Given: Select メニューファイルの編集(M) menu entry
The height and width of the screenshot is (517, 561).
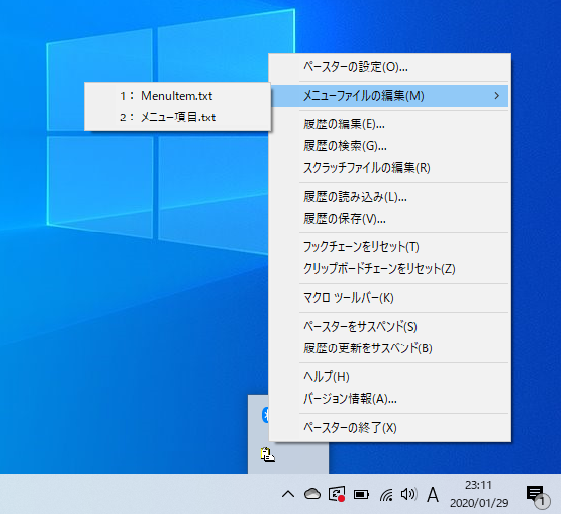Looking at the screenshot, I should click(x=389, y=96).
